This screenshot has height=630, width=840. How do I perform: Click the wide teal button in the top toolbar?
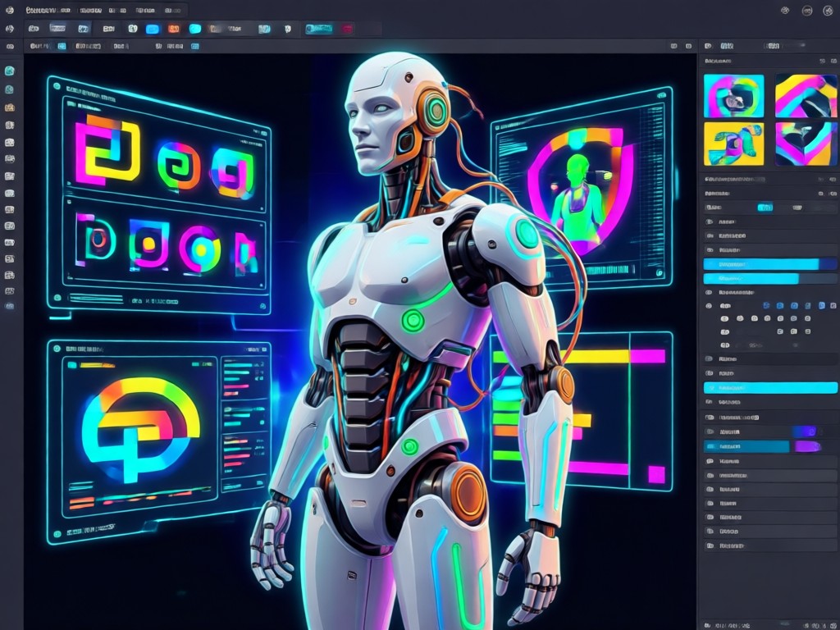[319, 29]
